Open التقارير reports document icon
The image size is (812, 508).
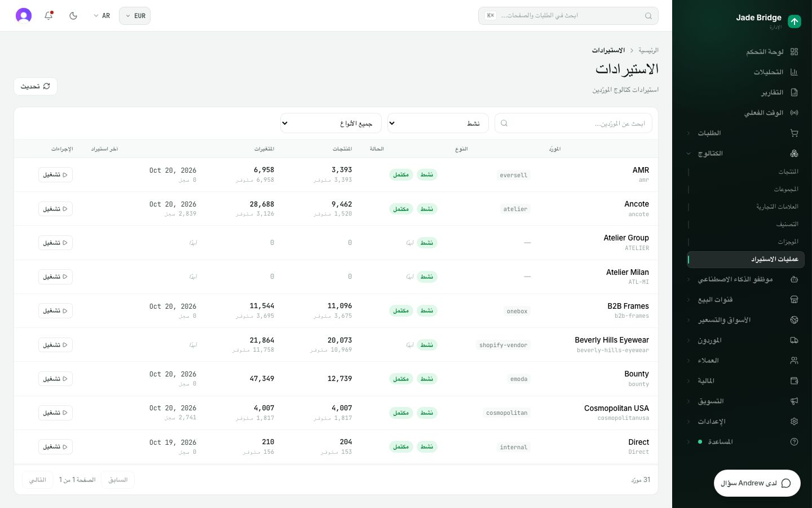795,93
